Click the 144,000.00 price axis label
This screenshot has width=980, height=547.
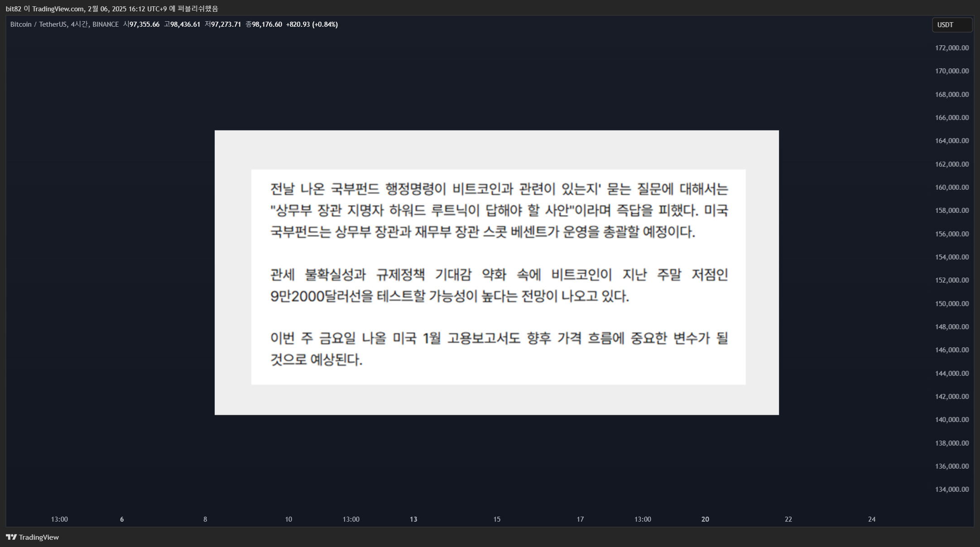pos(952,374)
